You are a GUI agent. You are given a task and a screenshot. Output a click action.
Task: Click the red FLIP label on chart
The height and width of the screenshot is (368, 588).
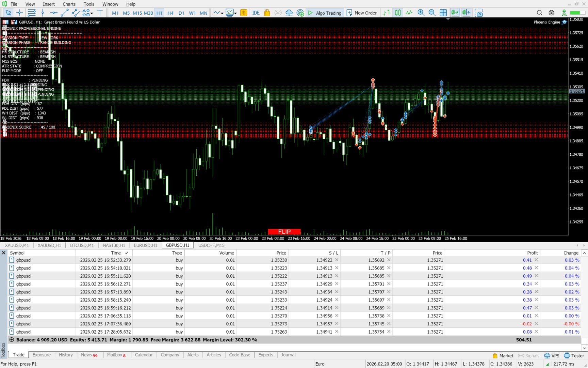coord(284,232)
